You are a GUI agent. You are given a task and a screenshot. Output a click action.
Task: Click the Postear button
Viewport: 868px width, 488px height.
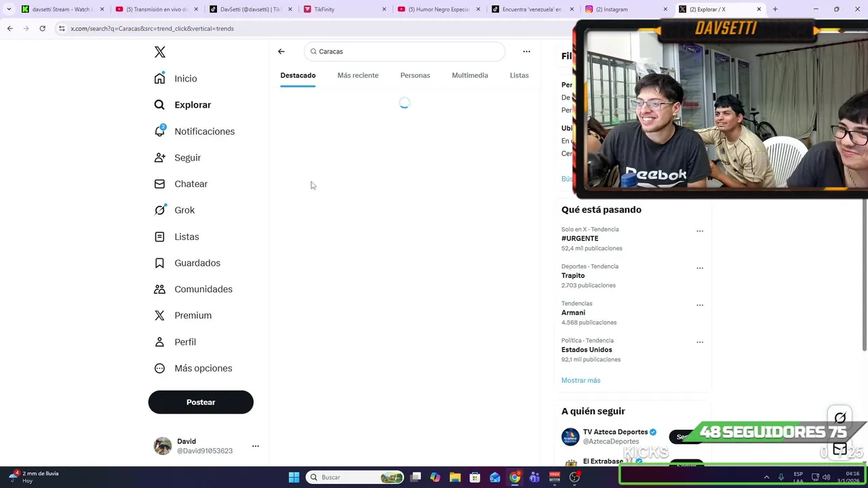pos(201,402)
